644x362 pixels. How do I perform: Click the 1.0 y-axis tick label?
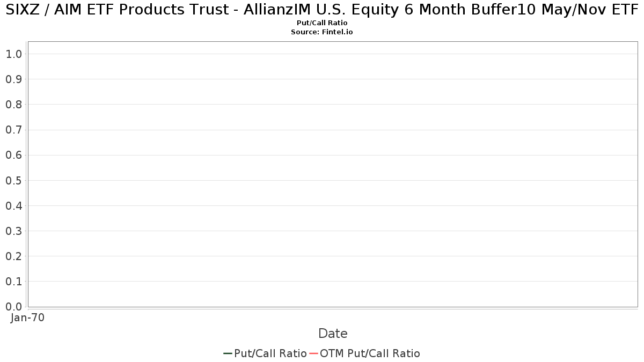click(x=13, y=54)
